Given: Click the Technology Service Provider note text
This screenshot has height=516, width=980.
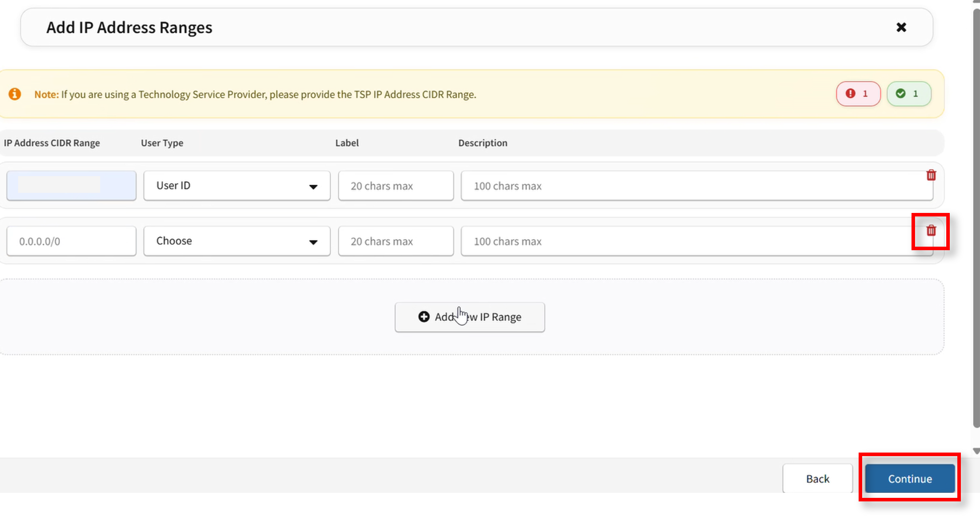Looking at the screenshot, I should [x=255, y=95].
